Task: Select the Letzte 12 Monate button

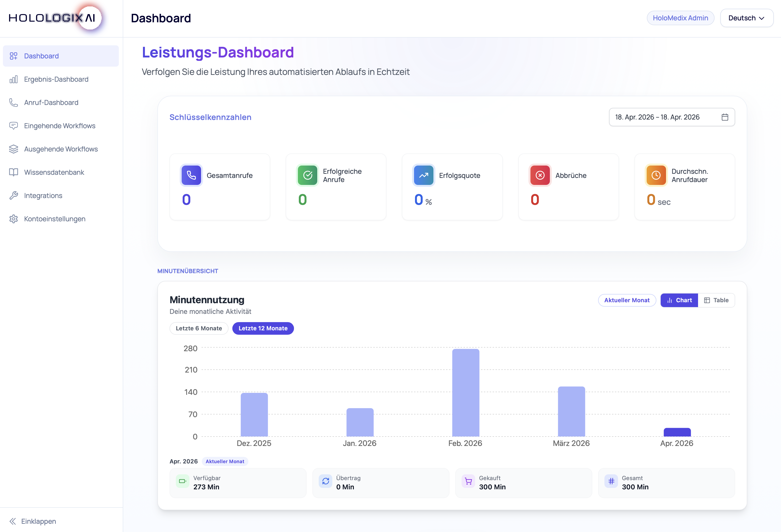Action: (x=263, y=328)
